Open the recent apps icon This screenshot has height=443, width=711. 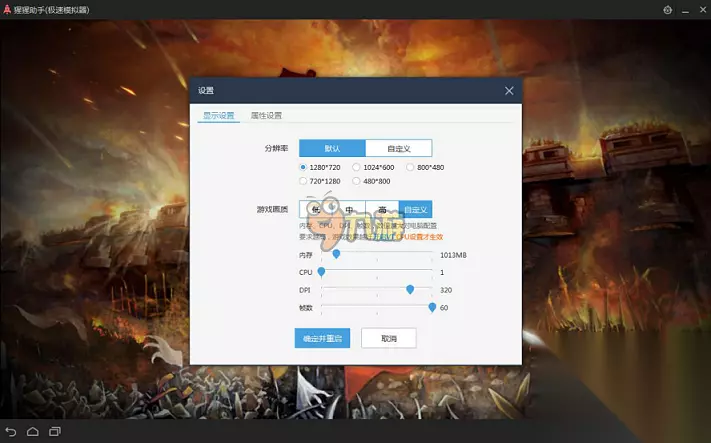(x=54, y=432)
